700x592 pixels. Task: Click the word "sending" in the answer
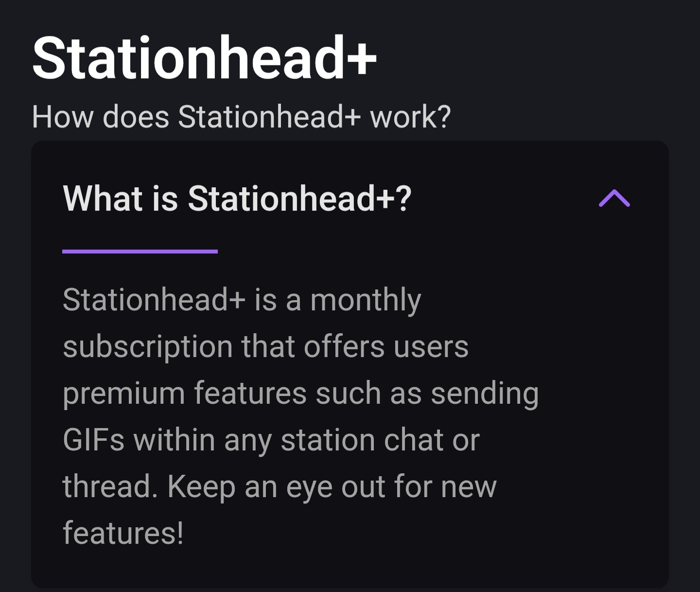(x=485, y=393)
